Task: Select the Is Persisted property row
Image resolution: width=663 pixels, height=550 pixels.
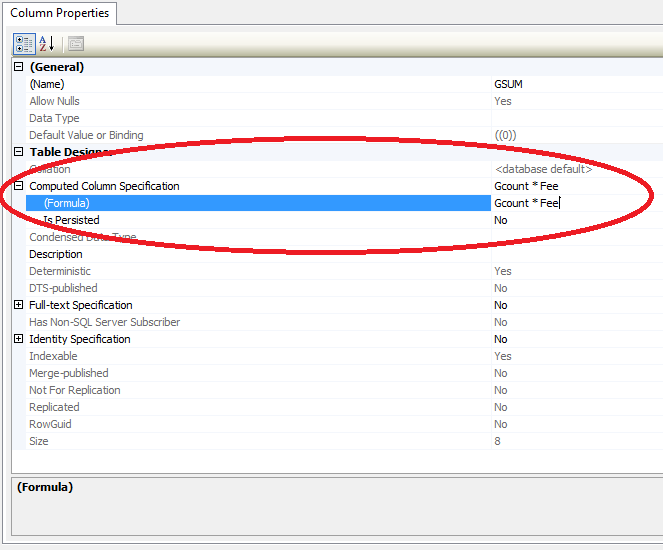Action: coord(70,220)
